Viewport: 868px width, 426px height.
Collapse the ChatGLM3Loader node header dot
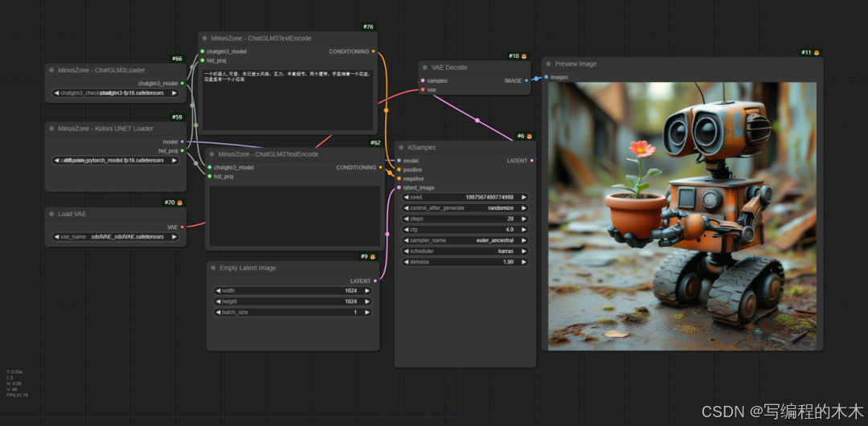pyautogui.click(x=51, y=71)
